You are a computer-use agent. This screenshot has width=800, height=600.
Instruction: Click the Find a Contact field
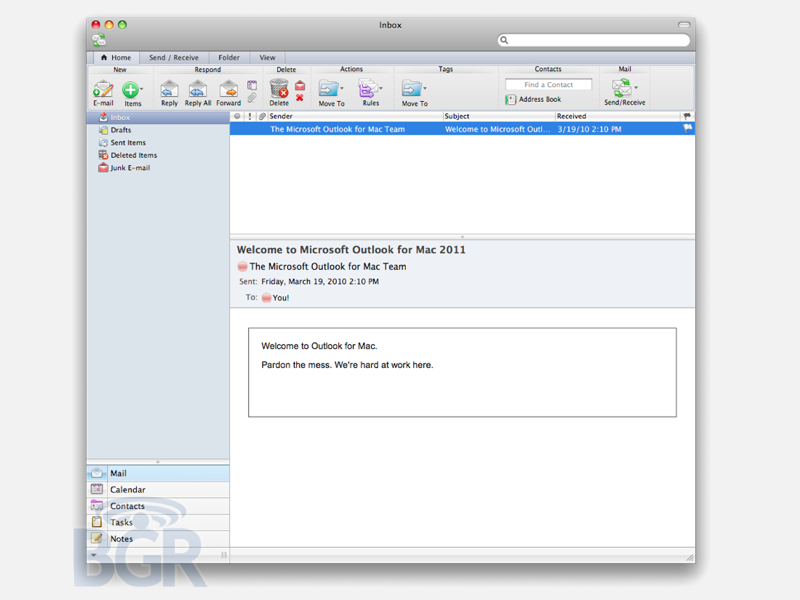pos(548,85)
